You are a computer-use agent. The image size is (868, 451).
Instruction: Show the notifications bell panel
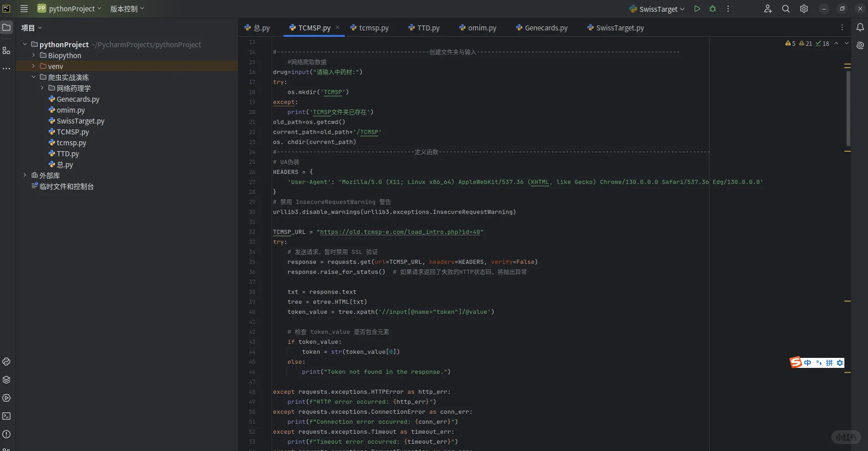point(860,28)
